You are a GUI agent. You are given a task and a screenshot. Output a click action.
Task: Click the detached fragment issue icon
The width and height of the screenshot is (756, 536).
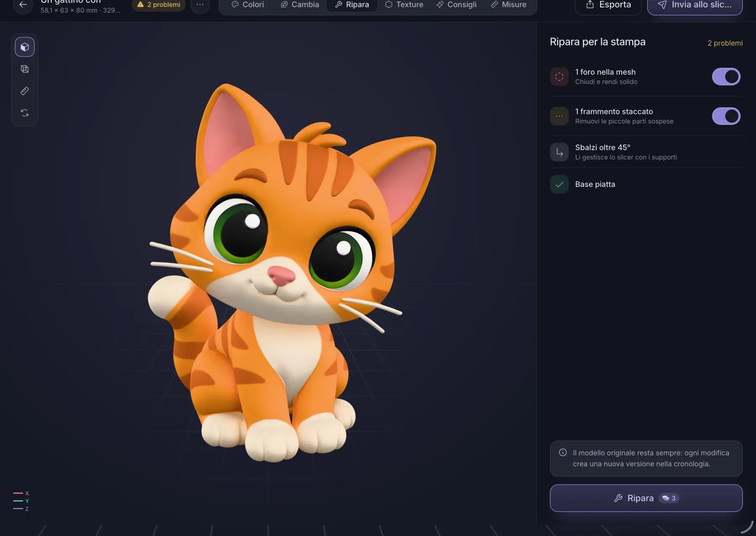(x=559, y=116)
